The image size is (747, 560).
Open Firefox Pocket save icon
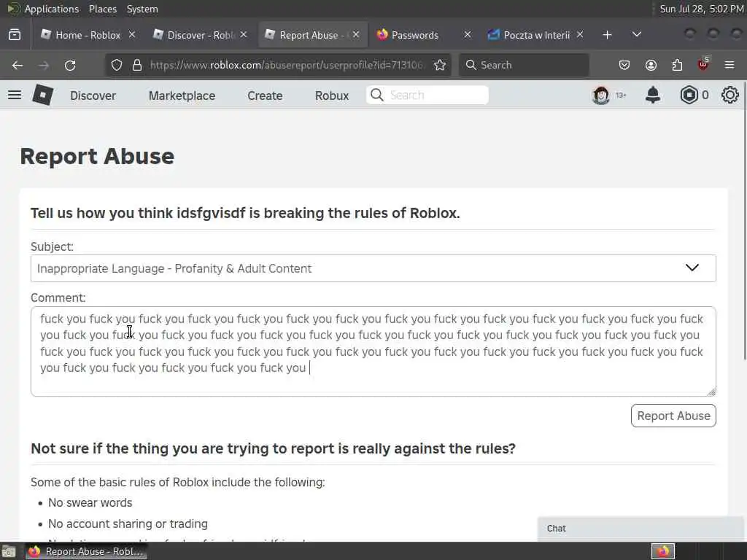click(624, 65)
